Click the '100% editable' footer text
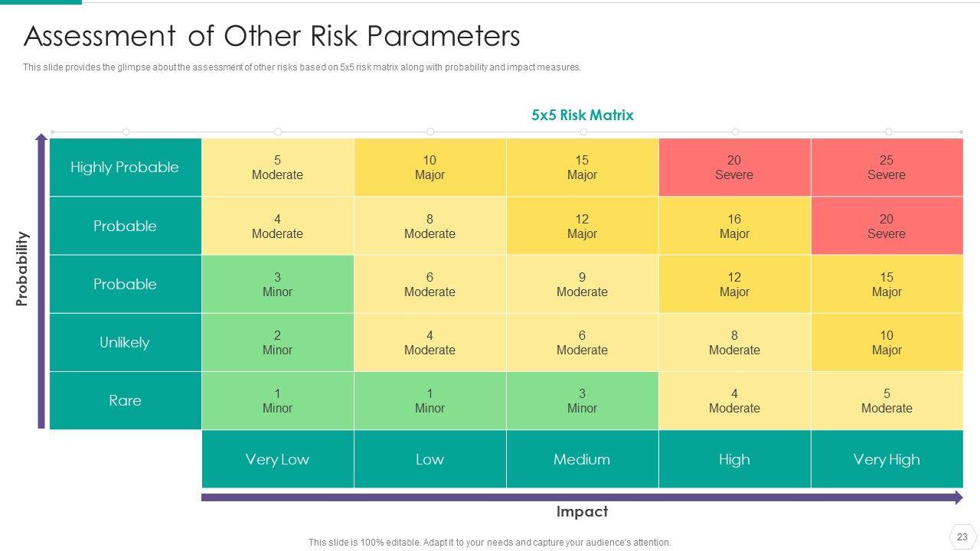The image size is (980, 551). click(x=489, y=543)
